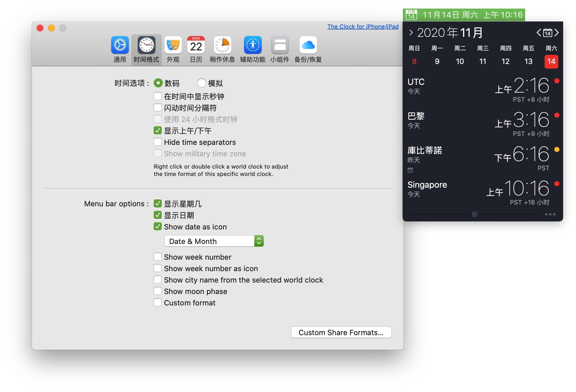Open The Clock for iPhone/iPad link

(x=363, y=27)
